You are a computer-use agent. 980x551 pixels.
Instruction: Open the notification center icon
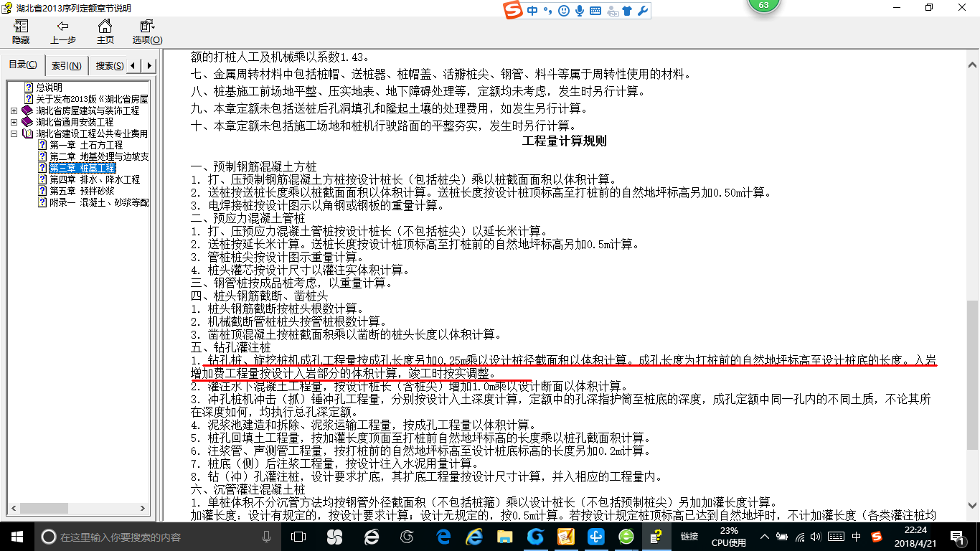tap(958, 537)
